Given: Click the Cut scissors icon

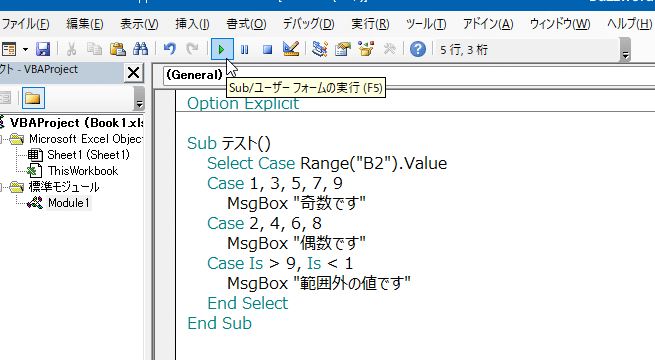Looking at the screenshot, I should coord(71,49).
